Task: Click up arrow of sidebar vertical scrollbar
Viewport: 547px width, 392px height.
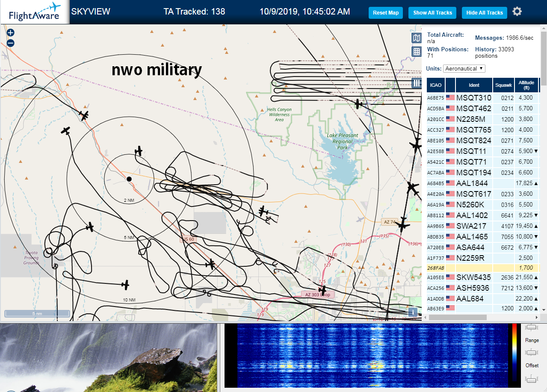Action: point(544,29)
